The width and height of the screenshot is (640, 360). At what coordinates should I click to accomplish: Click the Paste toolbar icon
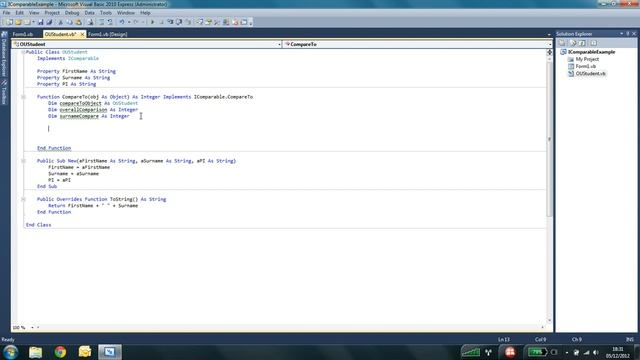78,22
